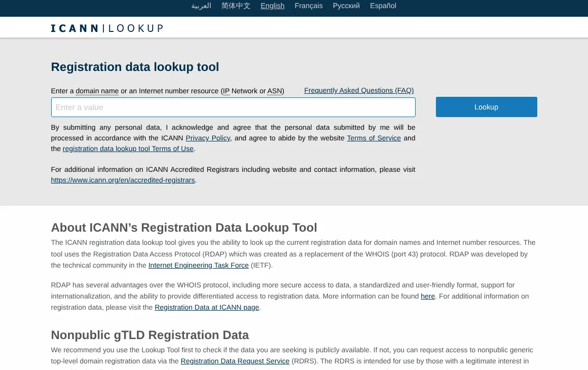Open the Privacy Policy link
The width and height of the screenshot is (588, 370).
(208, 138)
